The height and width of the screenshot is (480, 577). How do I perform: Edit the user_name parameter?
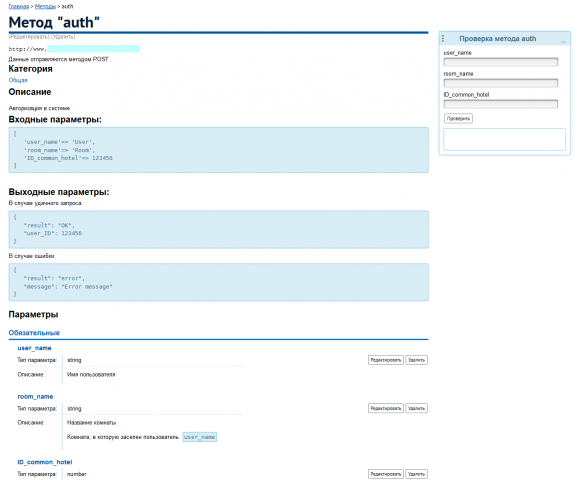tap(386, 360)
